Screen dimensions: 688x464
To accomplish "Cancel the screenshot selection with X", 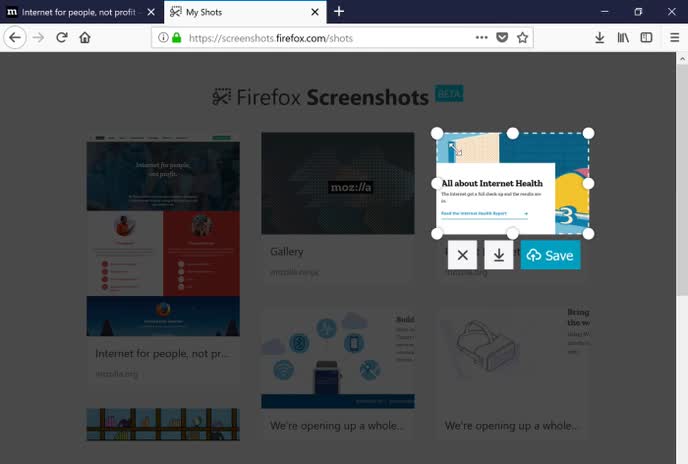I will tap(462, 255).
